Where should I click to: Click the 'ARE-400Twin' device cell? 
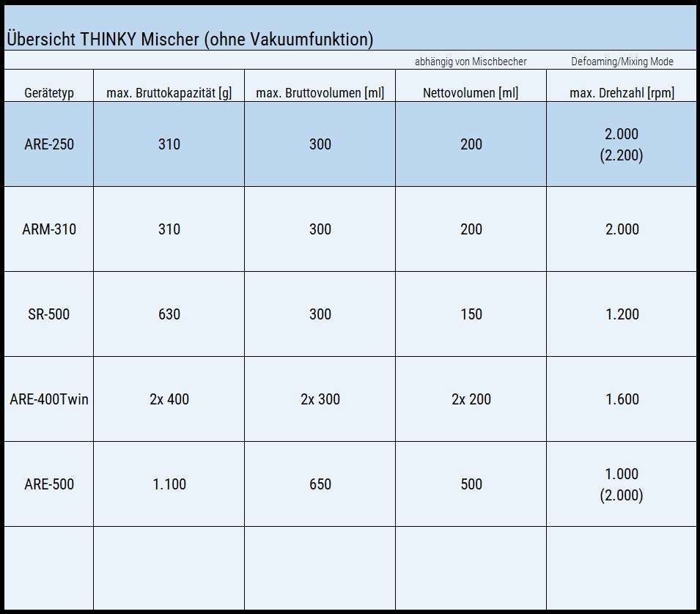click(x=49, y=399)
